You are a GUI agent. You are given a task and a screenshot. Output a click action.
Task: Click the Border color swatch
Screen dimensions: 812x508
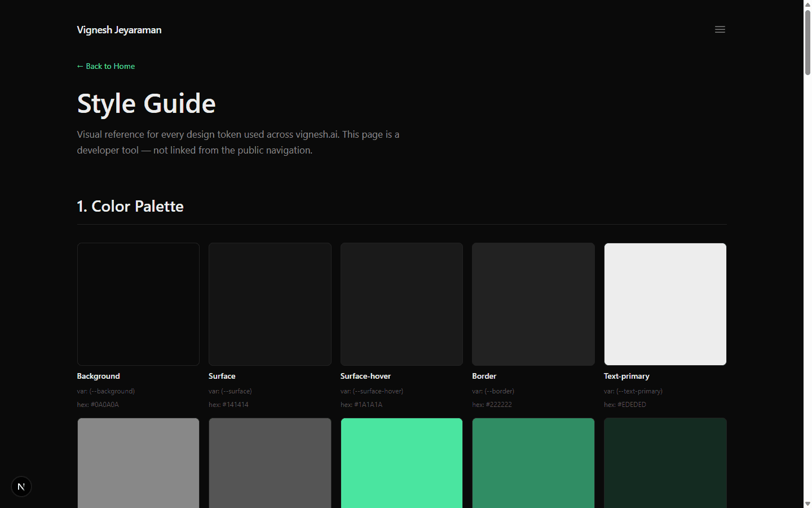pos(533,304)
